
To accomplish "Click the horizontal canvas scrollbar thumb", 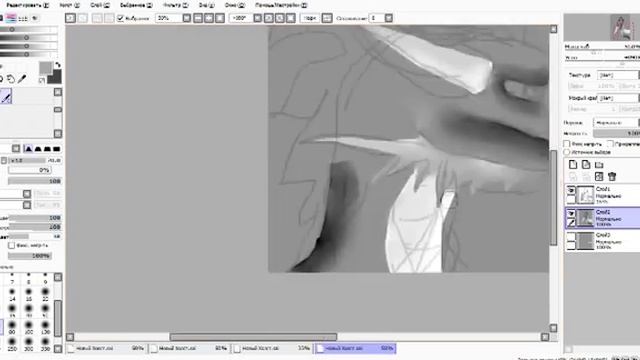I will 253,337.
